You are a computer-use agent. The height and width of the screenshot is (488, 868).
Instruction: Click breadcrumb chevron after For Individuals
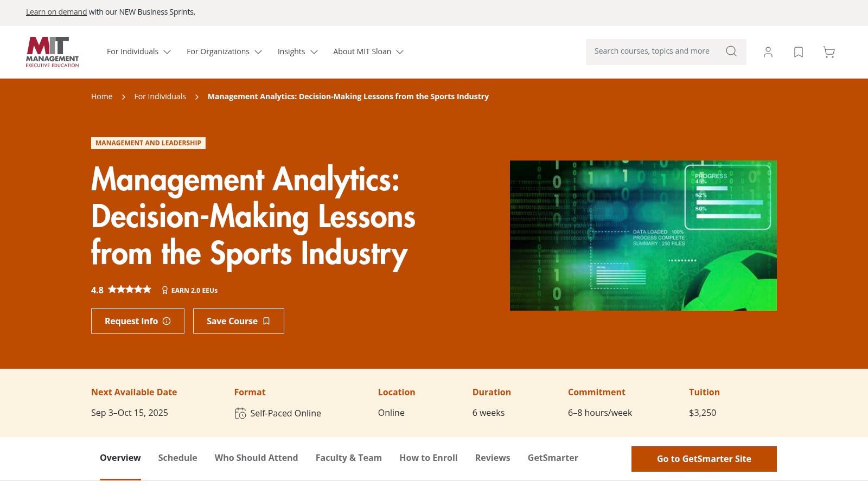(x=197, y=97)
